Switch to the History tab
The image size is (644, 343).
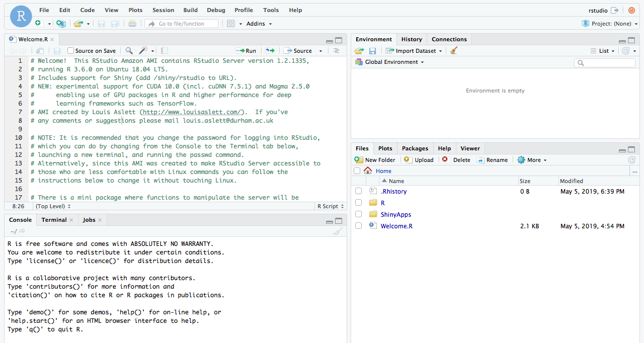[x=412, y=39]
